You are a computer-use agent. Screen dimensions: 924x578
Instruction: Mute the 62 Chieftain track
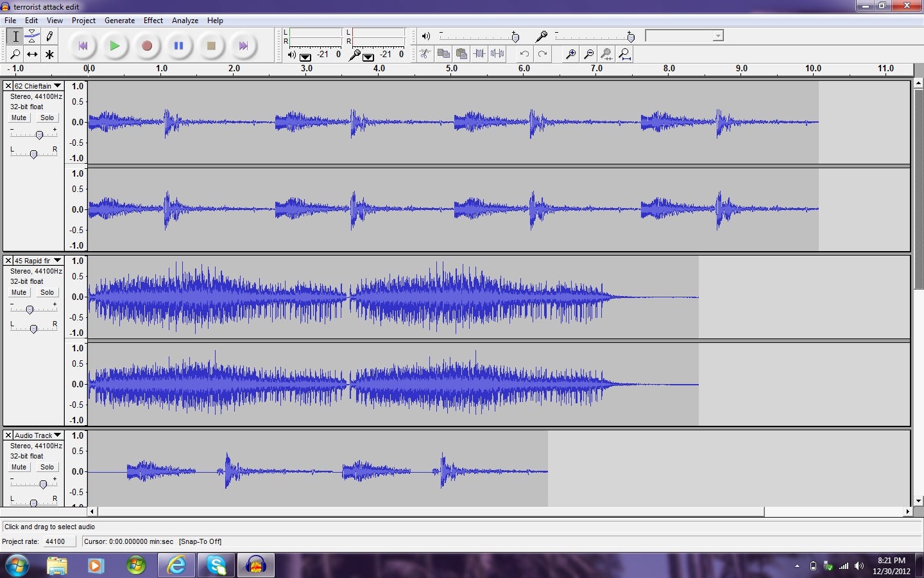coord(19,118)
